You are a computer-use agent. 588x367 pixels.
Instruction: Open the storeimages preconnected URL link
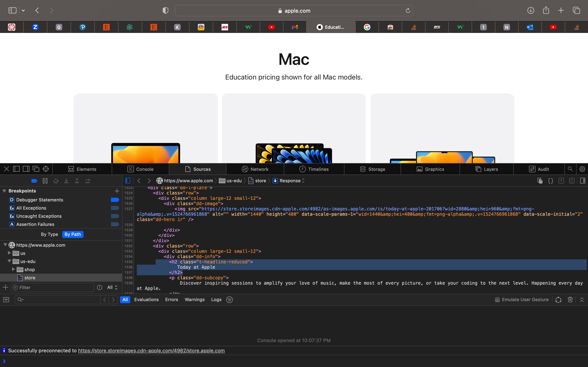[x=151, y=350]
